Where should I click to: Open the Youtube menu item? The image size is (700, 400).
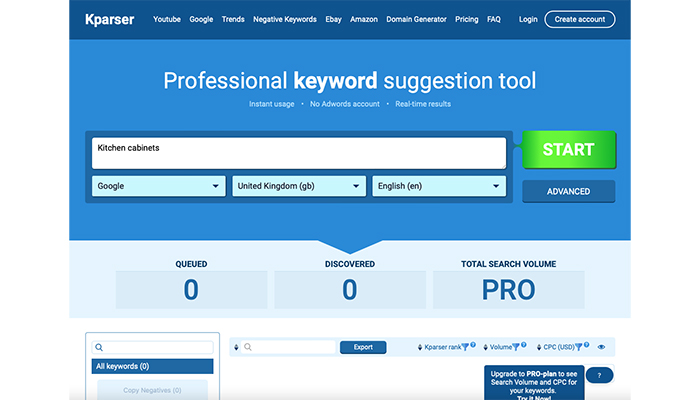(x=167, y=19)
